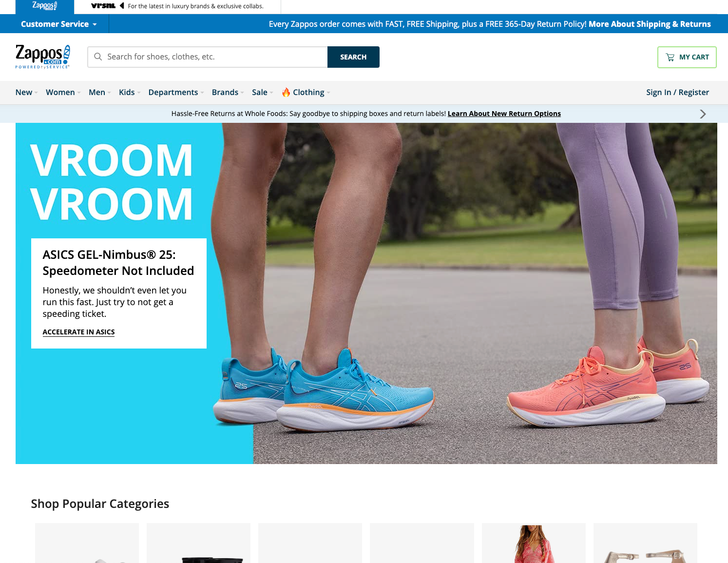Click the shopping cart icon

point(670,57)
